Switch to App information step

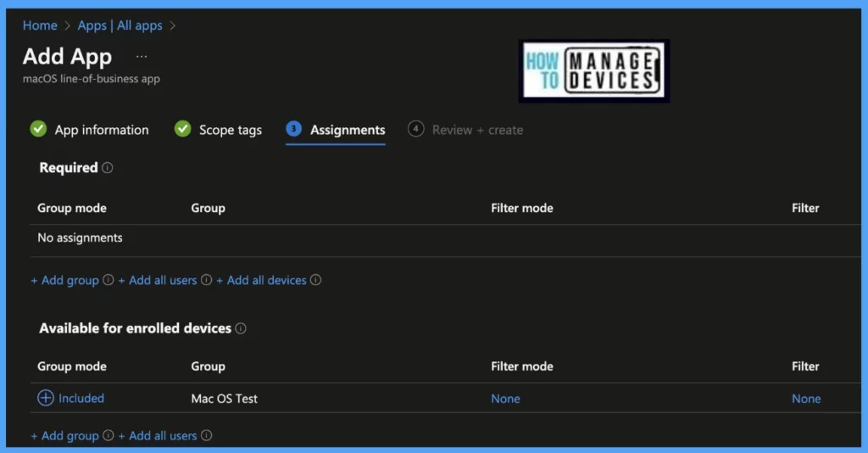pyautogui.click(x=102, y=130)
